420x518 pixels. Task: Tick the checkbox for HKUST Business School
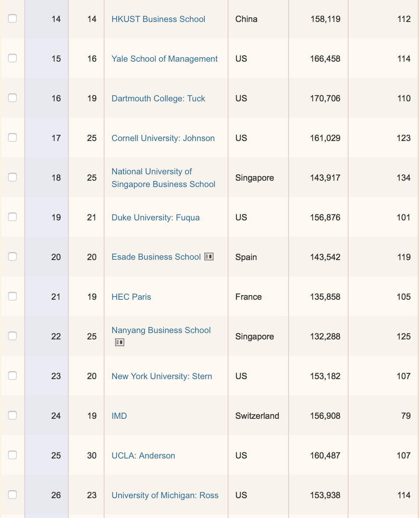coord(12,18)
